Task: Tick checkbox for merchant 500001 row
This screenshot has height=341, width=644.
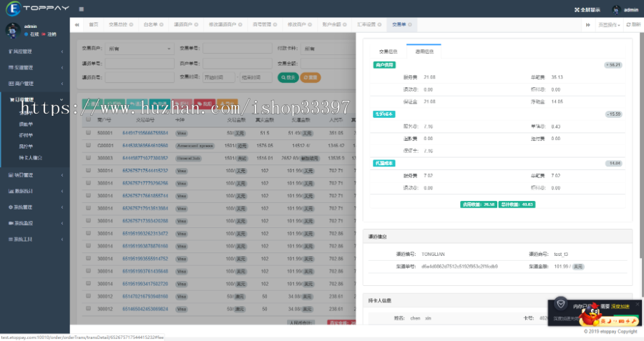Action: (88, 132)
